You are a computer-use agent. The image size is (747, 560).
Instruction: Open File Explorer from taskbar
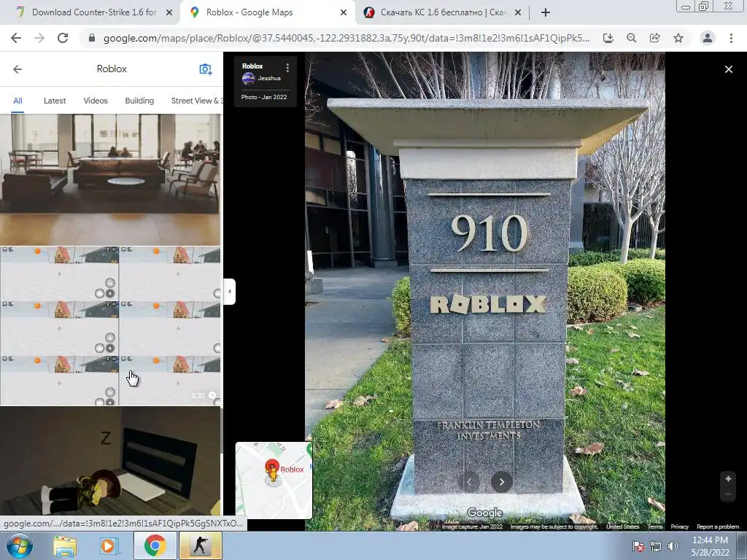pos(65,545)
